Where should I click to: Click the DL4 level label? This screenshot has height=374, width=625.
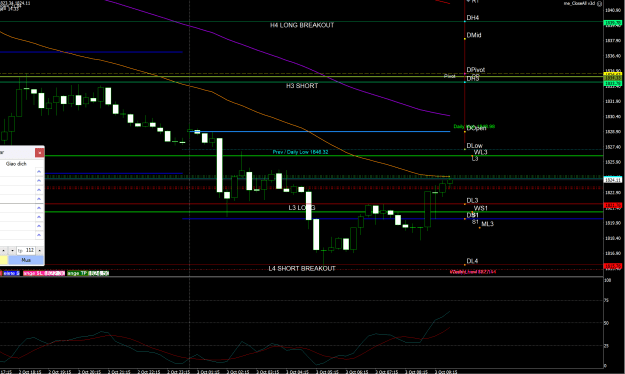pyautogui.click(x=472, y=261)
